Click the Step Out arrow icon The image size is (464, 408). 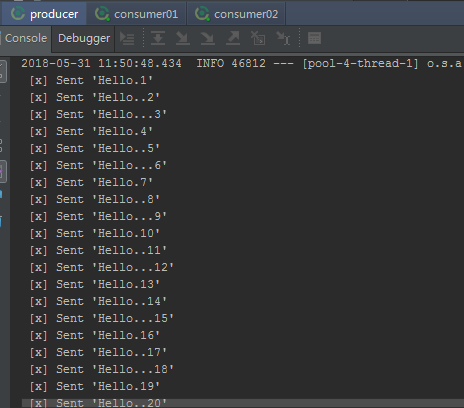pyautogui.click(x=233, y=38)
